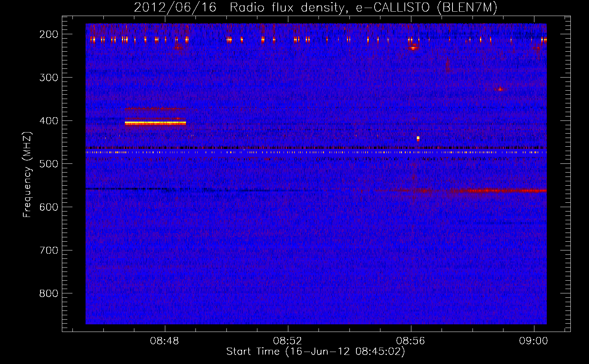Click the 'Frequency (MHZ)' axis label
The image size is (589, 364).
pos(27,175)
